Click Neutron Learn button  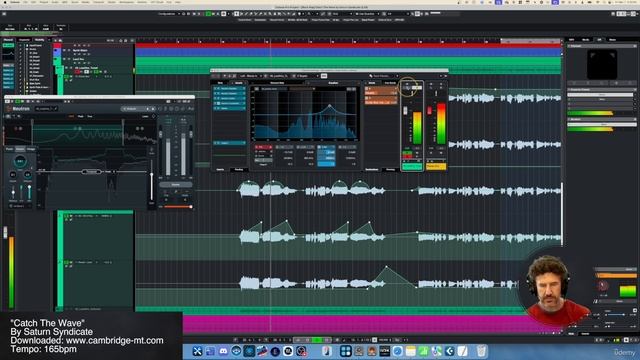click(x=145, y=116)
